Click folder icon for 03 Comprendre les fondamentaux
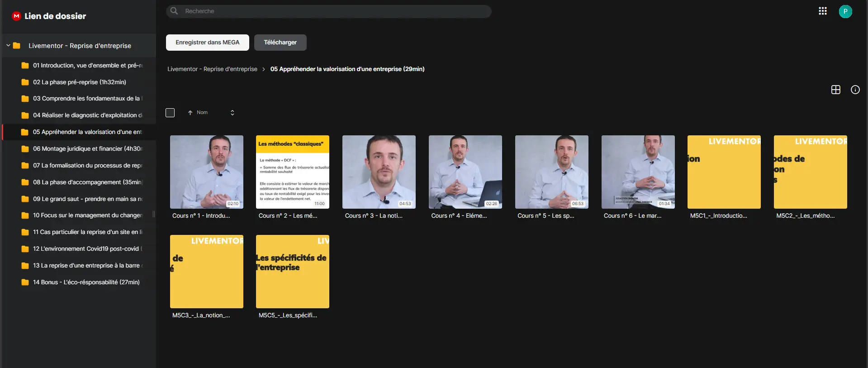 pos(25,99)
